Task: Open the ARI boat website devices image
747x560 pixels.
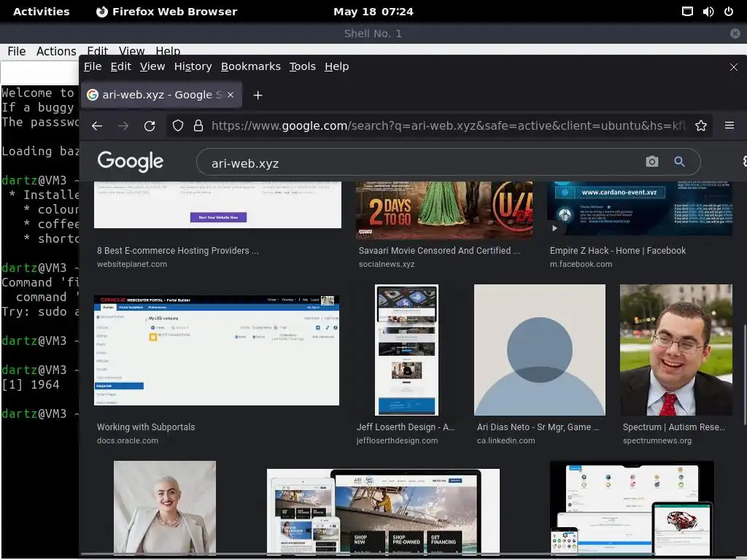Action: click(384, 511)
